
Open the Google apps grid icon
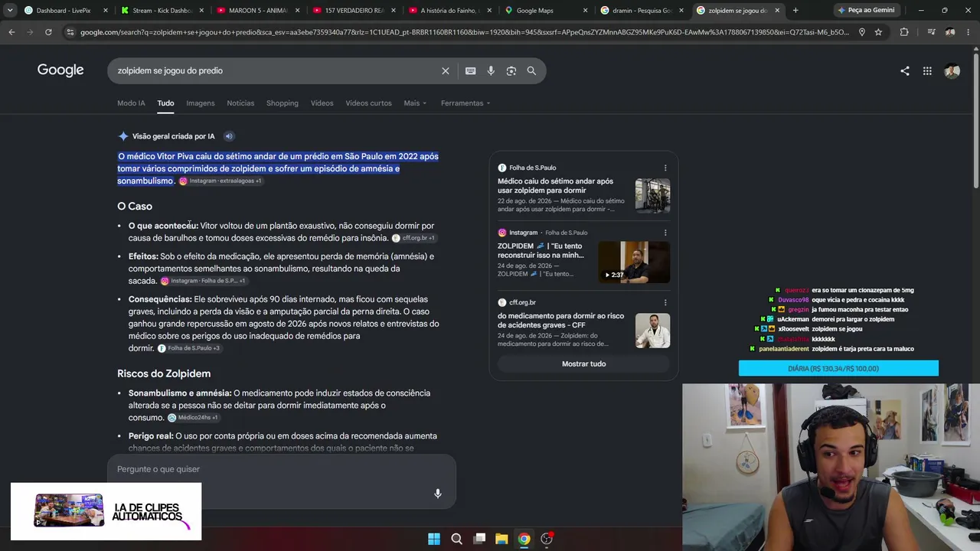pyautogui.click(x=927, y=71)
